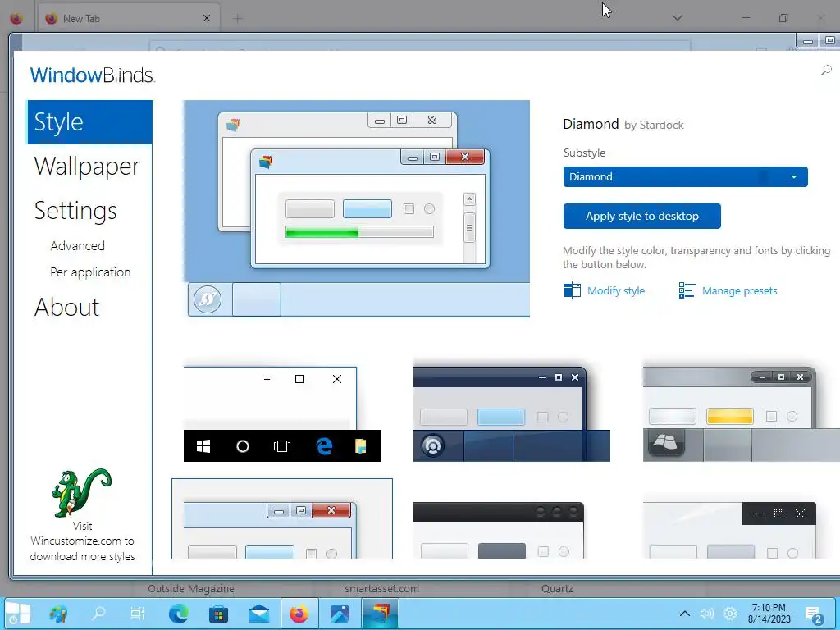Click the Wincustomize lizard mascot icon
This screenshot has width=840, height=630.
[81, 493]
